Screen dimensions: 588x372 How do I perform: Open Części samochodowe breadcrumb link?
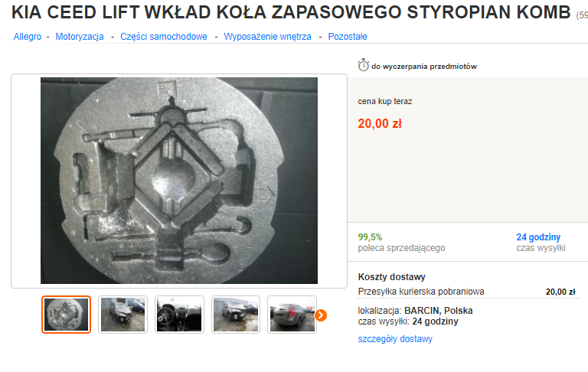(x=164, y=37)
